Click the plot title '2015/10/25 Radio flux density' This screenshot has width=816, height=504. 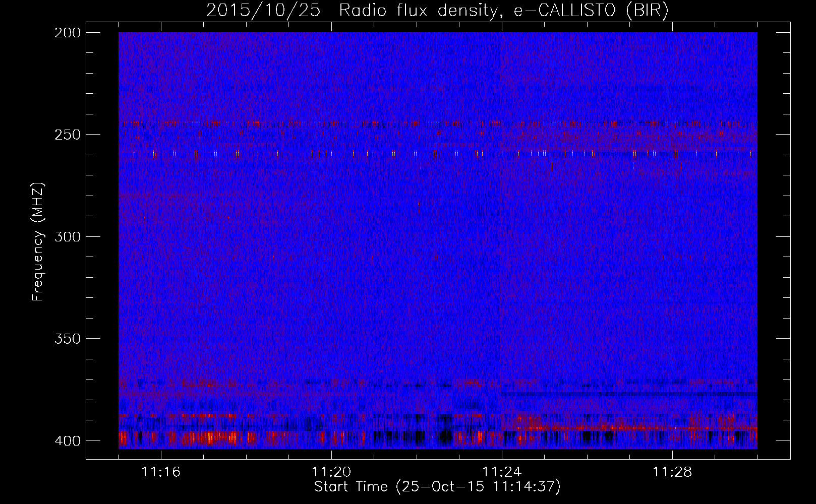(437, 11)
